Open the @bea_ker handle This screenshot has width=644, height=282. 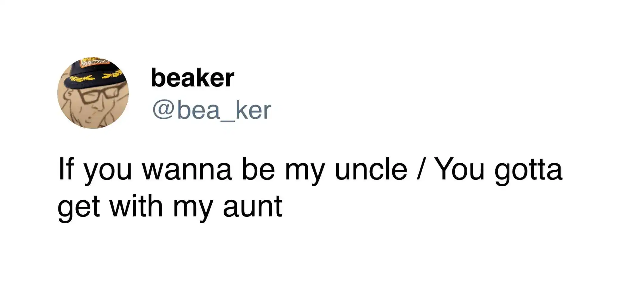[x=212, y=110]
